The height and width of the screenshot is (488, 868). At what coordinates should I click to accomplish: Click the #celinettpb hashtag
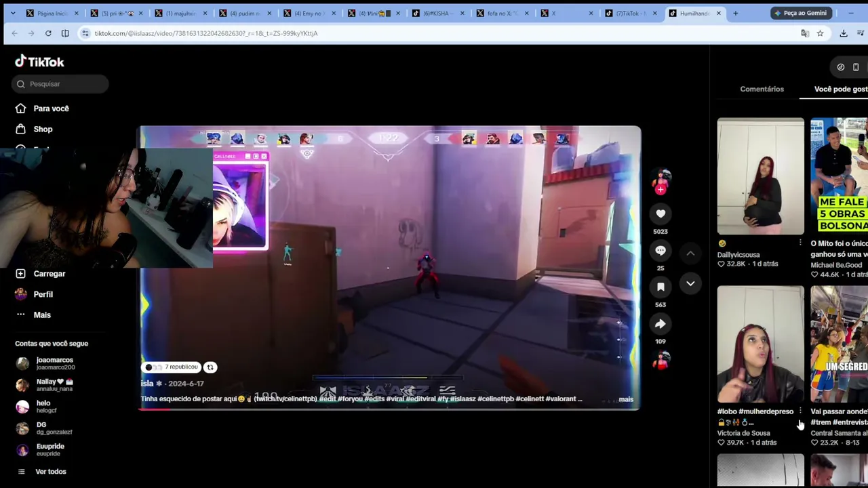(496, 399)
